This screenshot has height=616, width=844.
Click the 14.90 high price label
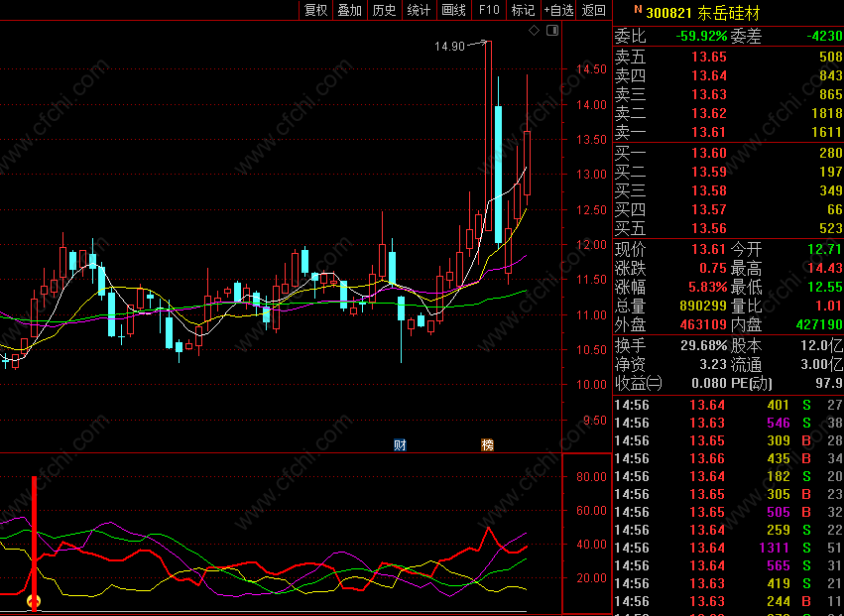tap(449, 47)
